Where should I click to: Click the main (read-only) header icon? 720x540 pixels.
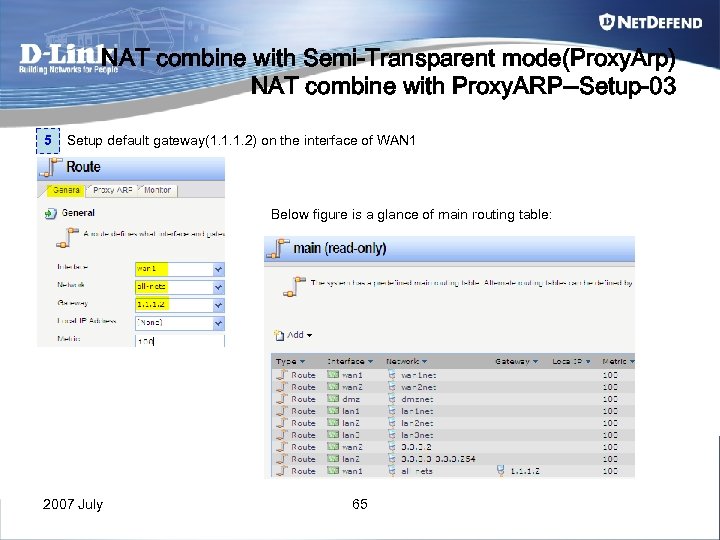click(x=278, y=248)
